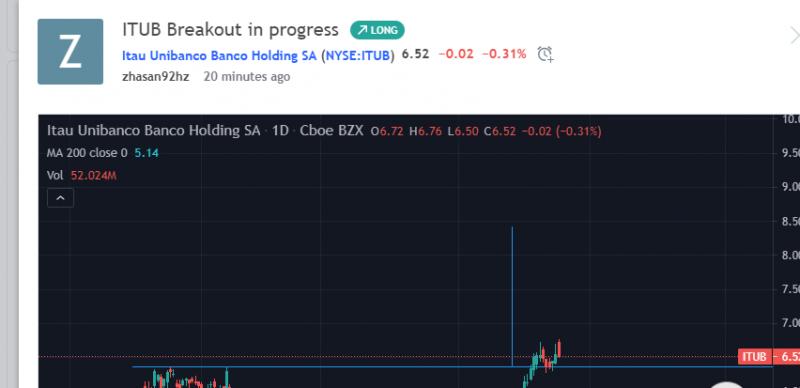The width and height of the screenshot is (800, 388).
Task: Select the vertical blue target line
Action: click(512, 296)
